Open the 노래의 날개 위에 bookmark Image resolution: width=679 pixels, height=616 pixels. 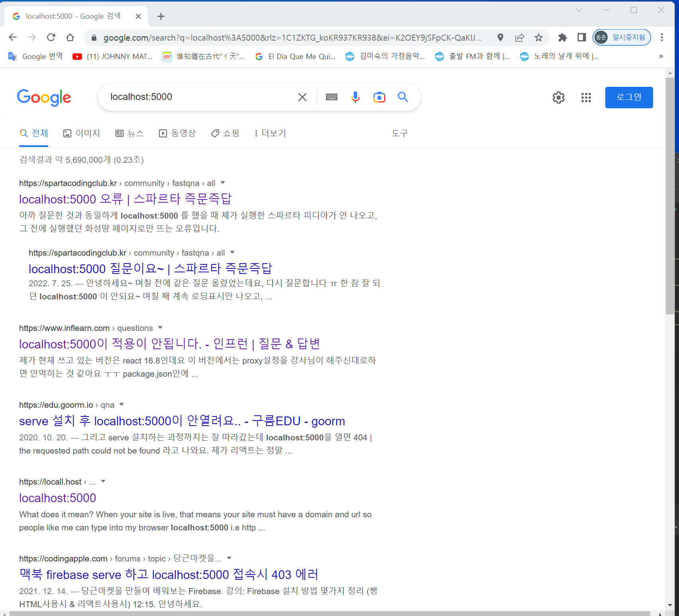click(559, 57)
